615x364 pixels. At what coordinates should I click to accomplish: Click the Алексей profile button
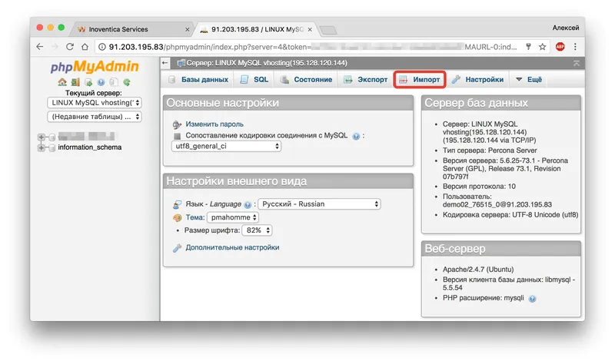(x=566, y=28)
